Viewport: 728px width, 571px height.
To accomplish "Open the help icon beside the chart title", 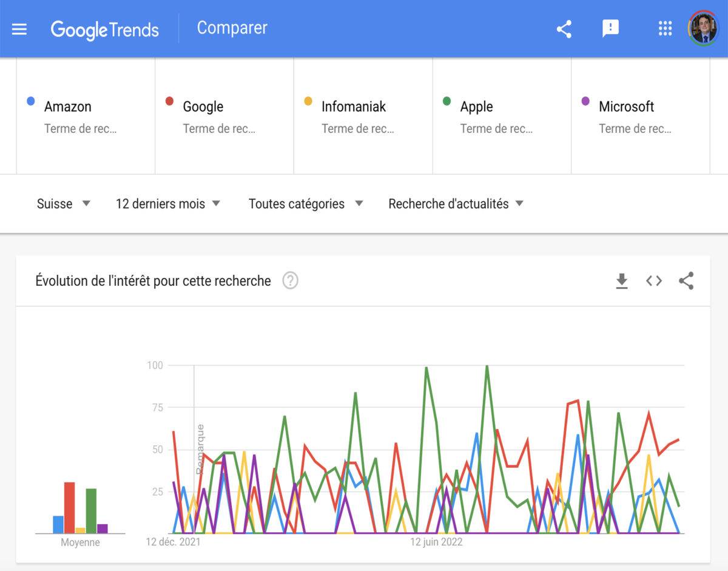I will (x=291, y=281).
